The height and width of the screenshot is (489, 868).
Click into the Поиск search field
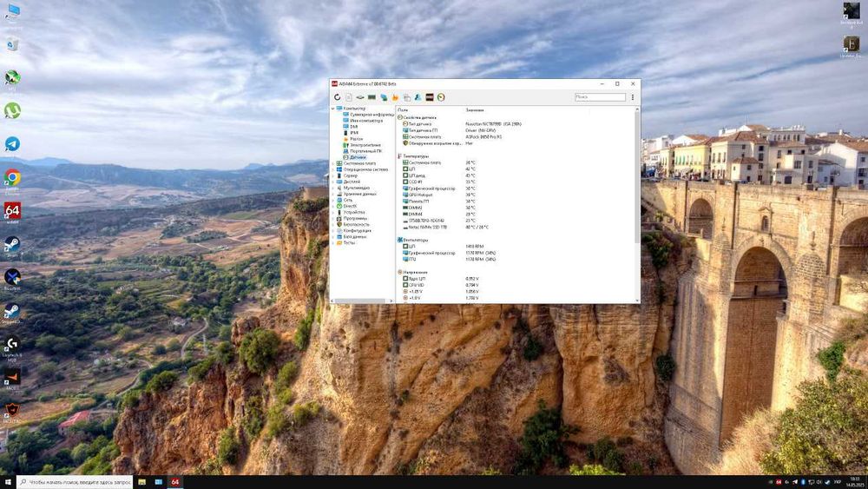600,97
